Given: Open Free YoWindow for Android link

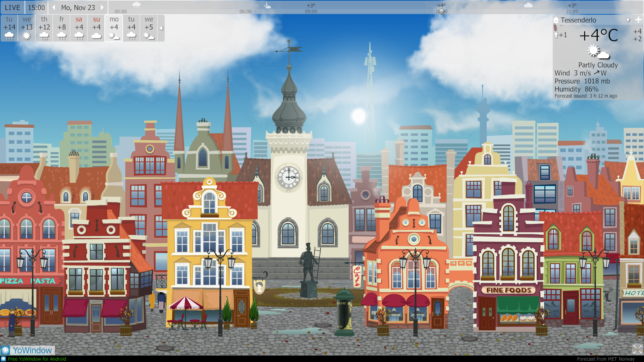Looking at the screenshot, I should point(37,359).
